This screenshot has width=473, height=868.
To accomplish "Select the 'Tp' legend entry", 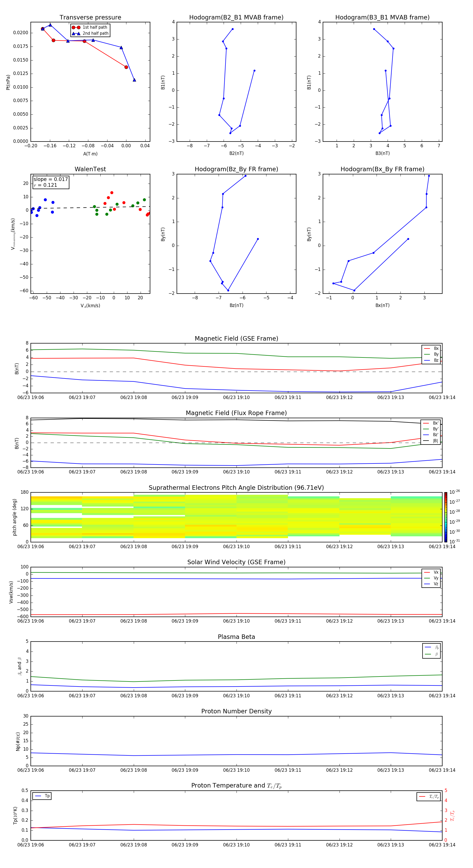I will (42, 796).
